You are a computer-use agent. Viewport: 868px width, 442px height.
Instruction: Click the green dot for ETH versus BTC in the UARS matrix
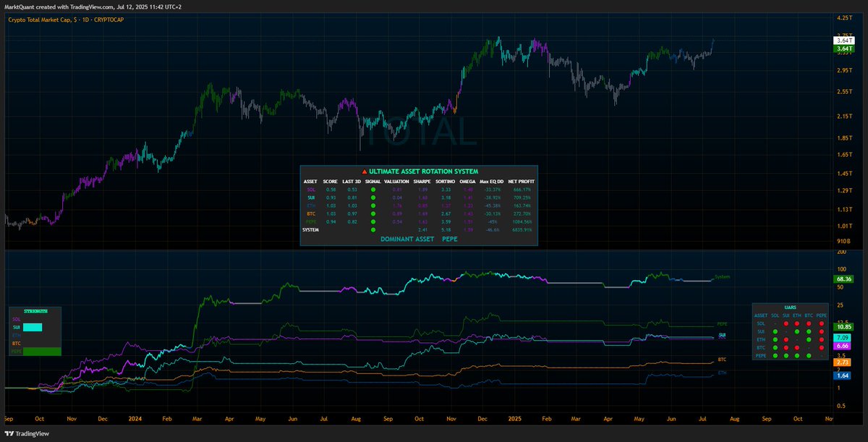point(809,340)
